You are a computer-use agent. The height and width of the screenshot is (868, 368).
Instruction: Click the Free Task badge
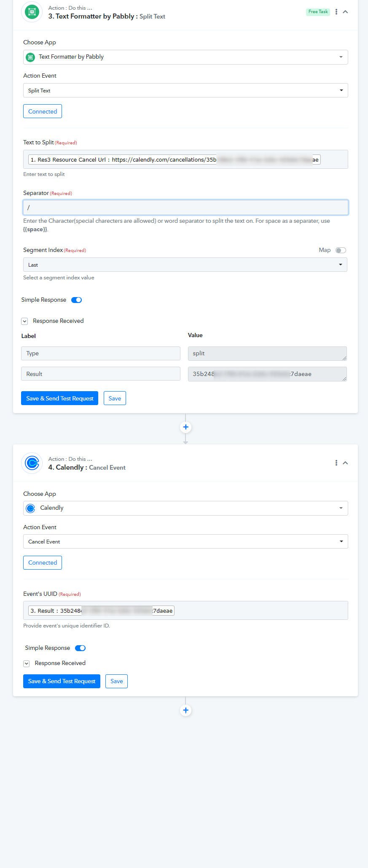coord(318,12)
